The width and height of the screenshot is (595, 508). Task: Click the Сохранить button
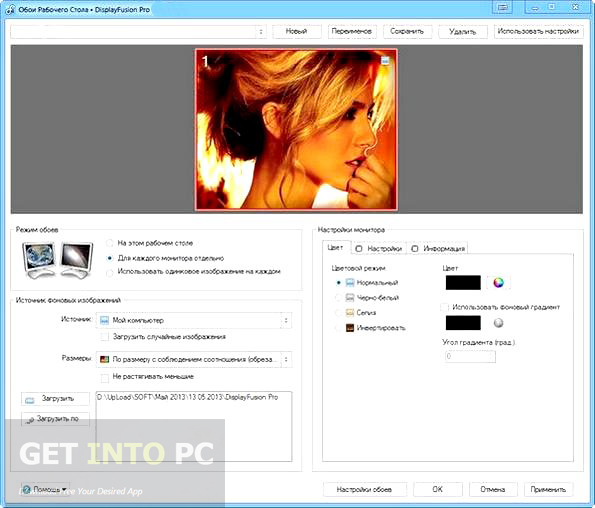pos(407,31)
